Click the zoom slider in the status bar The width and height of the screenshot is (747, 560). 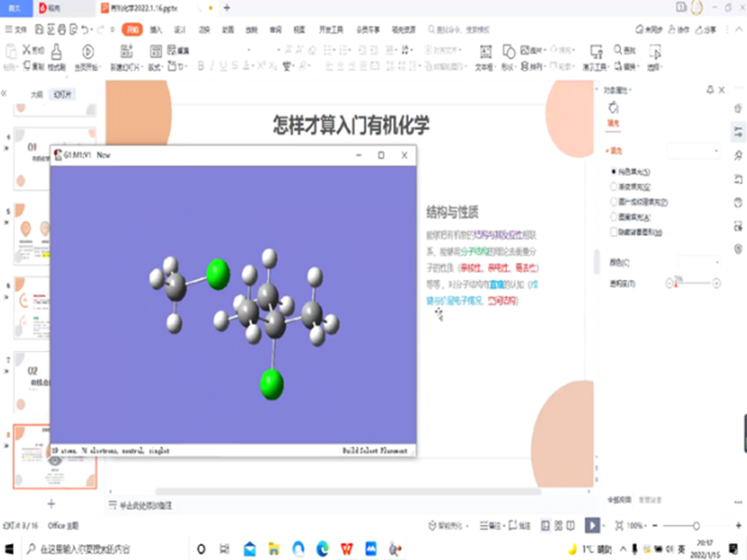(x=696, y=526)
